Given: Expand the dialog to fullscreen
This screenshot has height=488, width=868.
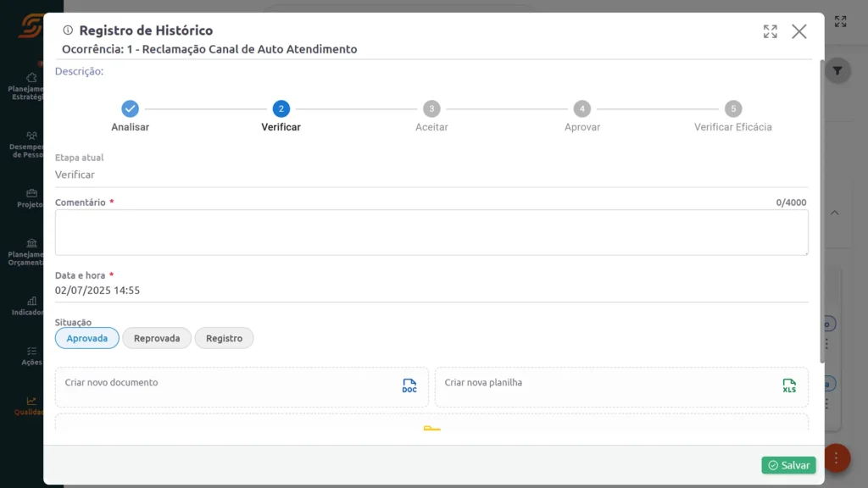Looking at the screenshot, I should (x=770, y=31).
